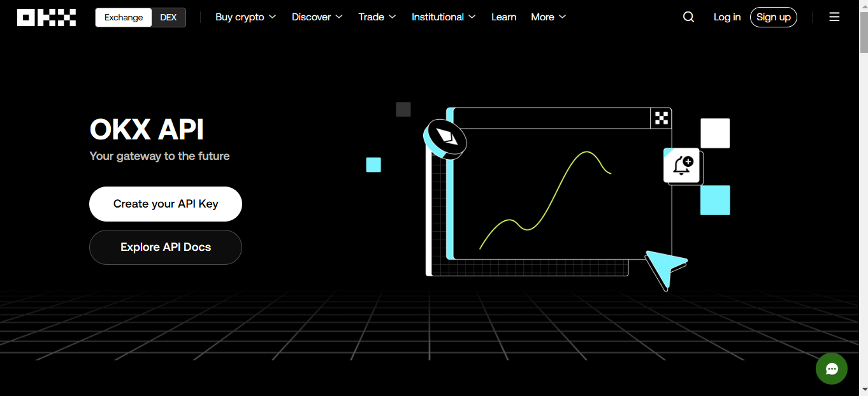
Task: Open the green live chat bubble
Action: coord(832,369)
